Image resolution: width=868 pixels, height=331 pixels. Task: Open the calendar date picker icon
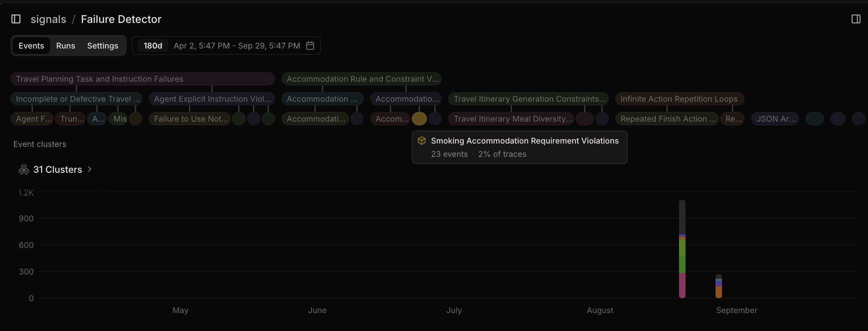(310, 46)
